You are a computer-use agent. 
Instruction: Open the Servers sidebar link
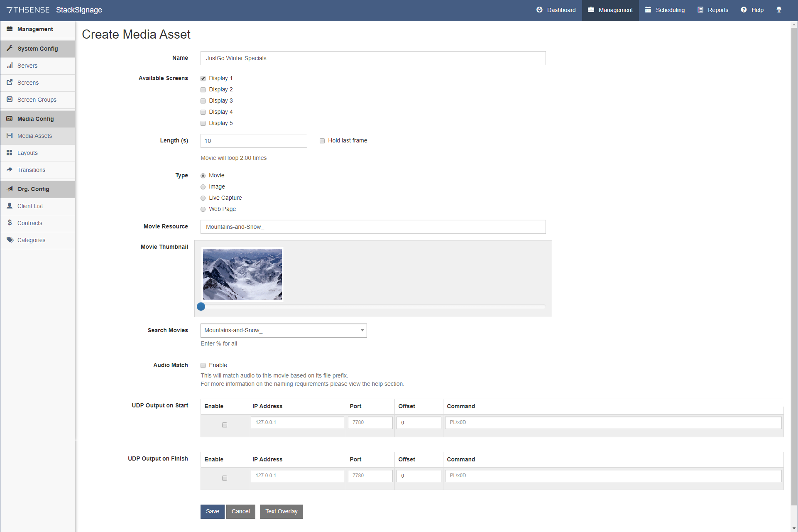[x=38, y=66]
